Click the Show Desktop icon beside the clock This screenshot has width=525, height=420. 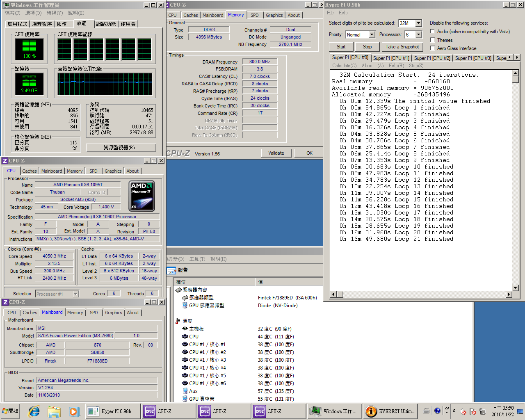(x=520, y=411)
